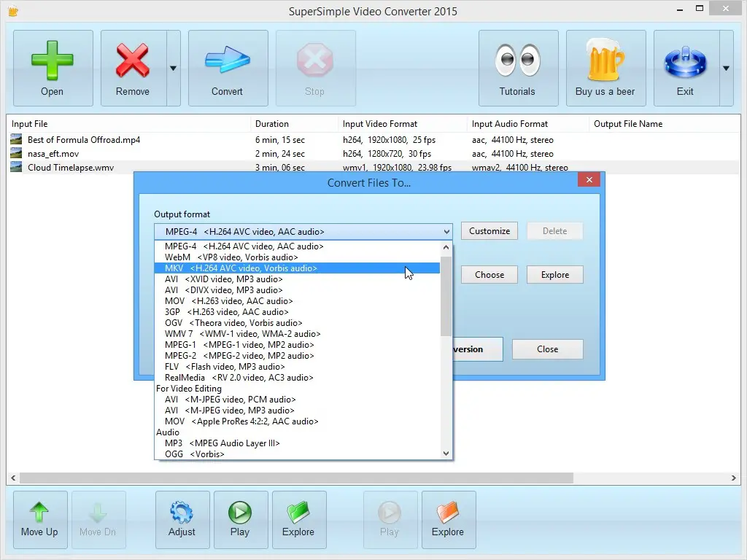Open Adjust settings gear icon

click(182, 520)
